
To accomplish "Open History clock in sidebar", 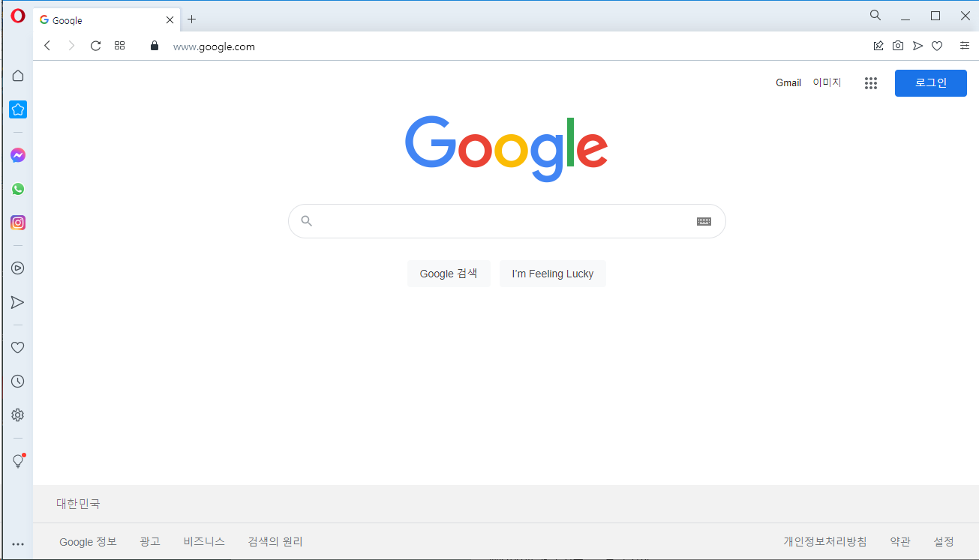I will [18, 381].
